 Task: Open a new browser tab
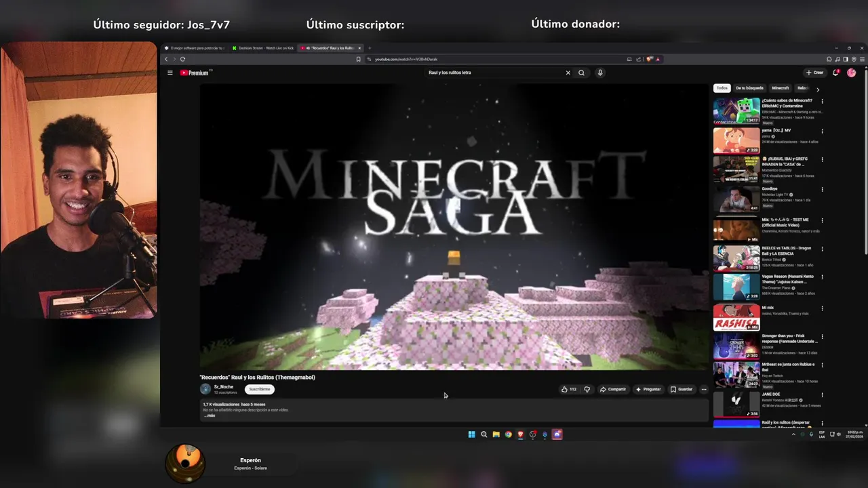370,48
